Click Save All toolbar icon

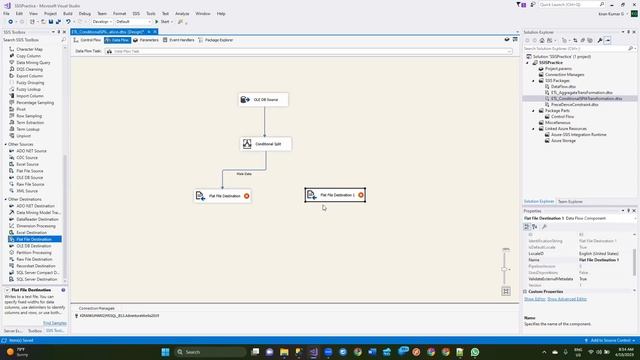[x=58, y=22]
